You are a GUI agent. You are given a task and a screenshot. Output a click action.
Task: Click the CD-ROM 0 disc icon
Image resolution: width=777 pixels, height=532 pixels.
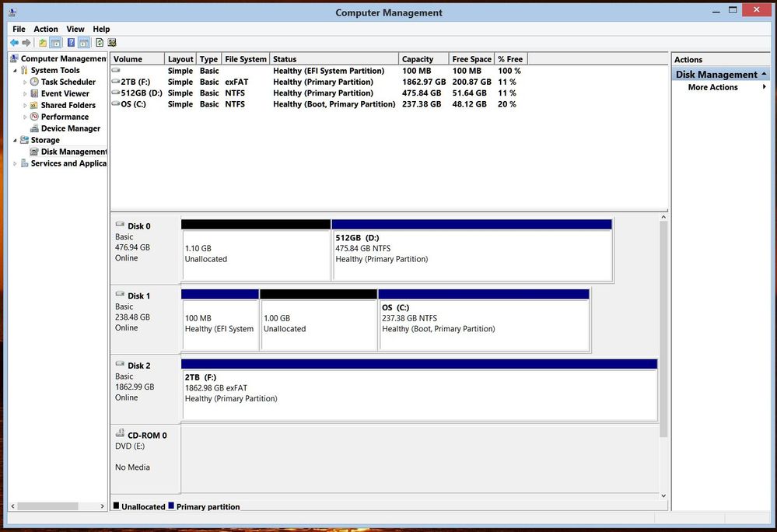pos(120,433)
